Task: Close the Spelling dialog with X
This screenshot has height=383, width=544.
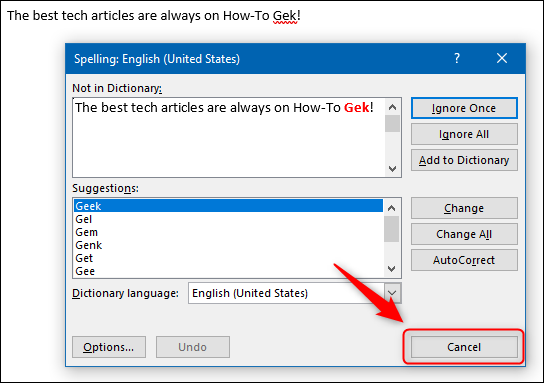Action: tap(502, 58)
